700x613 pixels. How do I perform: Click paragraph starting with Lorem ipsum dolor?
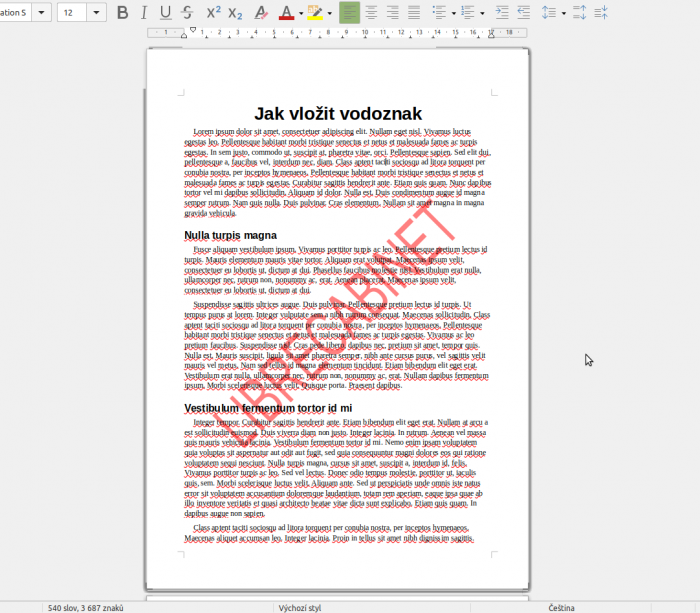(x=338, y=172)
